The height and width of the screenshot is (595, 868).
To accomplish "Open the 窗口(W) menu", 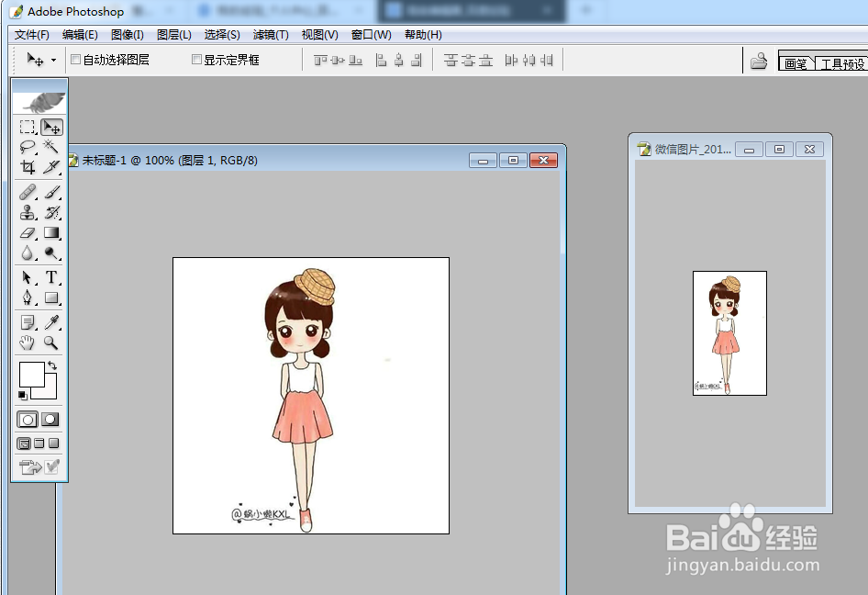I will coord(371,35).
